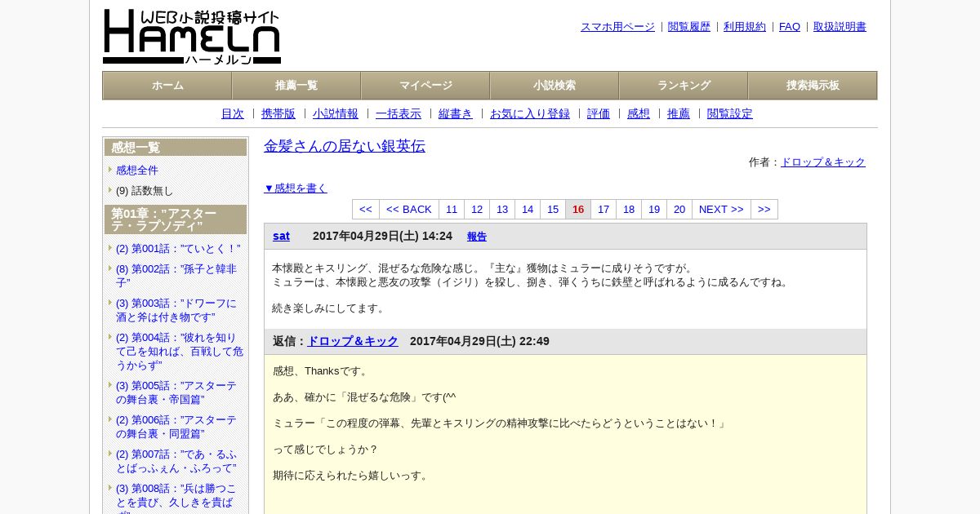Screen dimensions: 980x514
Task: Open 第002話 "孫子と韓非子" reviews
Action: point(176,276)
